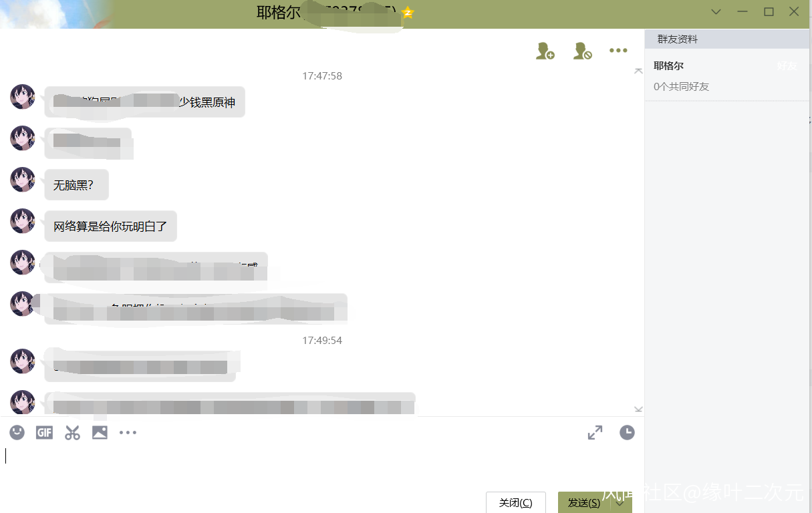Click the chat scroll-up arrow
The height and width of the screenshot is (513, 812).
(x=638, y=71)
